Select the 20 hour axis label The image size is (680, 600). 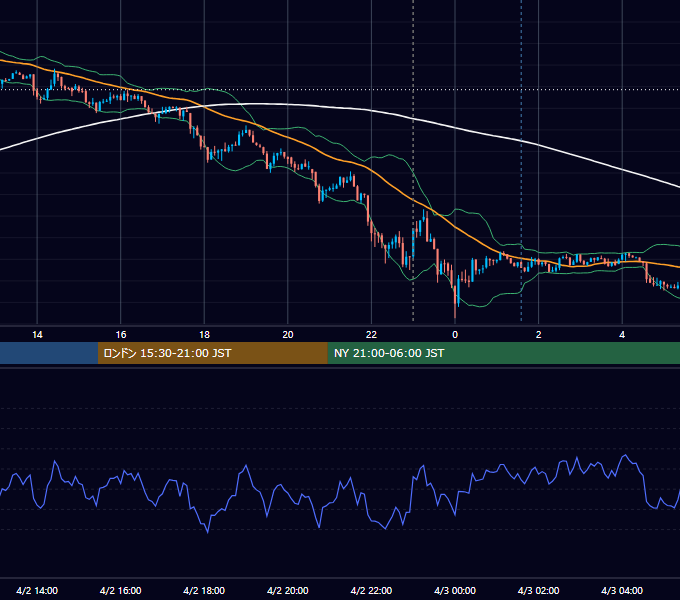pyautogui.click(x=288, y=335)
